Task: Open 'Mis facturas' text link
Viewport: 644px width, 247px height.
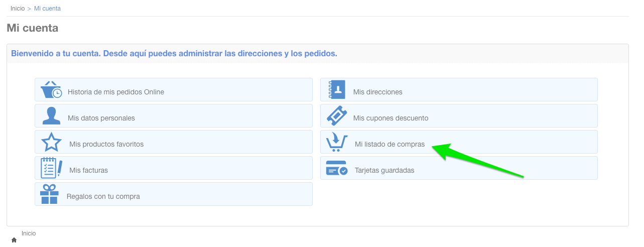Action: 88,171
